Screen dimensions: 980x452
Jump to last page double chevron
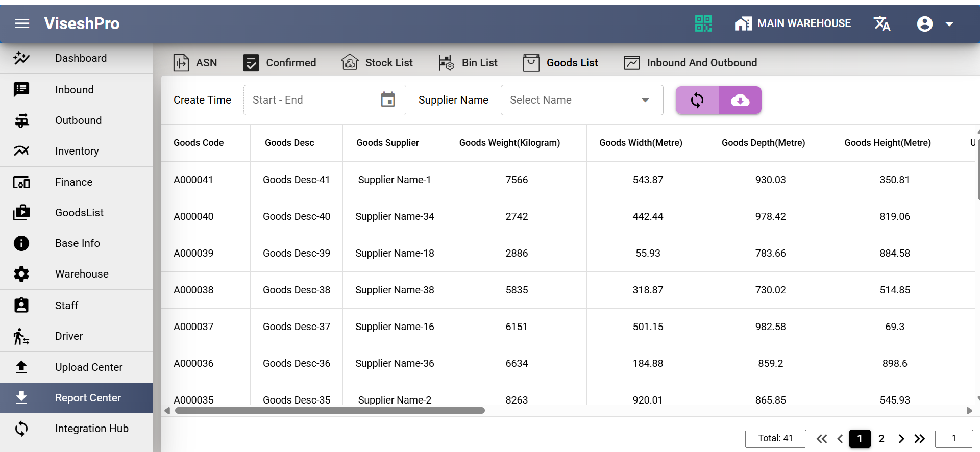tap(920, 439)
